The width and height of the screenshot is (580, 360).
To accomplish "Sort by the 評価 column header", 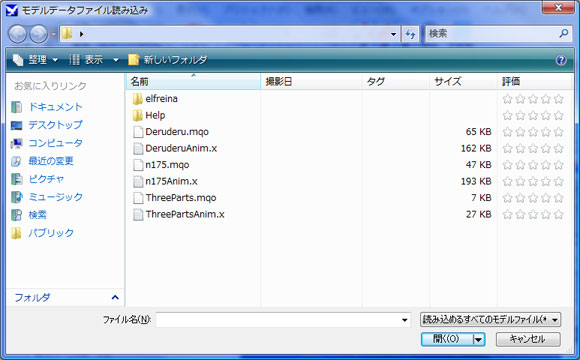I will pyautogui.click(x=535, y=81).
